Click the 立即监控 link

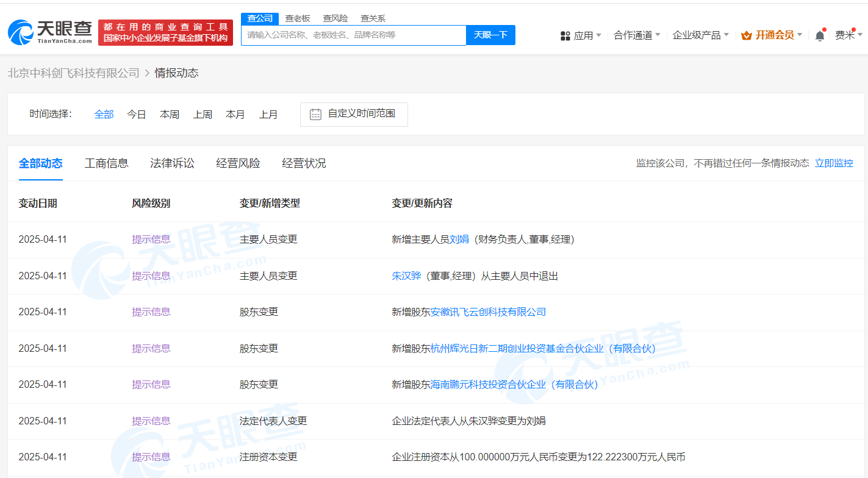pos(834,163)
